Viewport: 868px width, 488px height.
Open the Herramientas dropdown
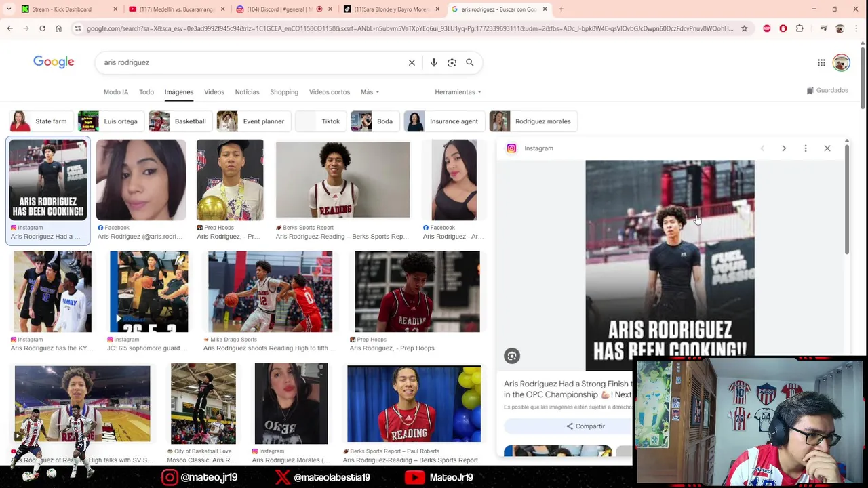tap(458, 92)
